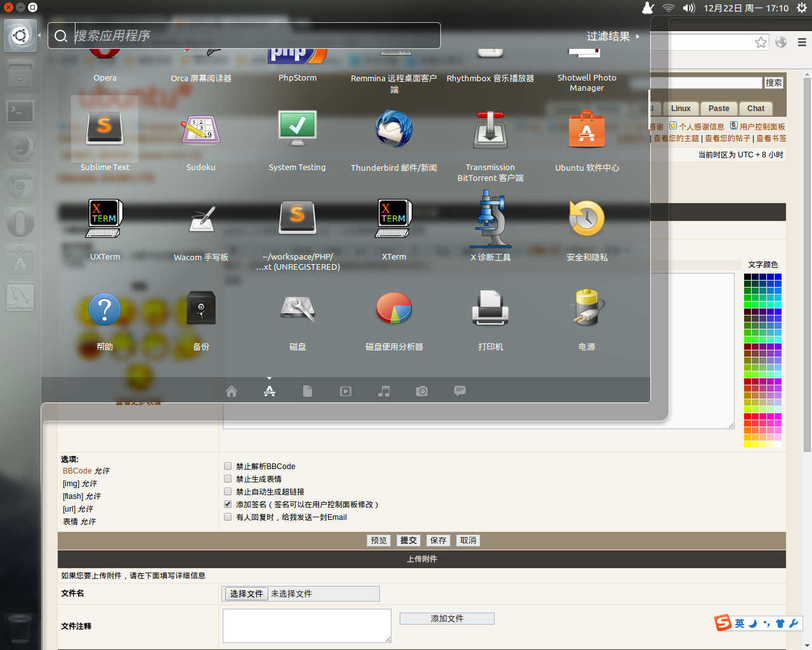Screen dimensions: 812x650
Task: Click the file comment text area
Action: [307, 625]
